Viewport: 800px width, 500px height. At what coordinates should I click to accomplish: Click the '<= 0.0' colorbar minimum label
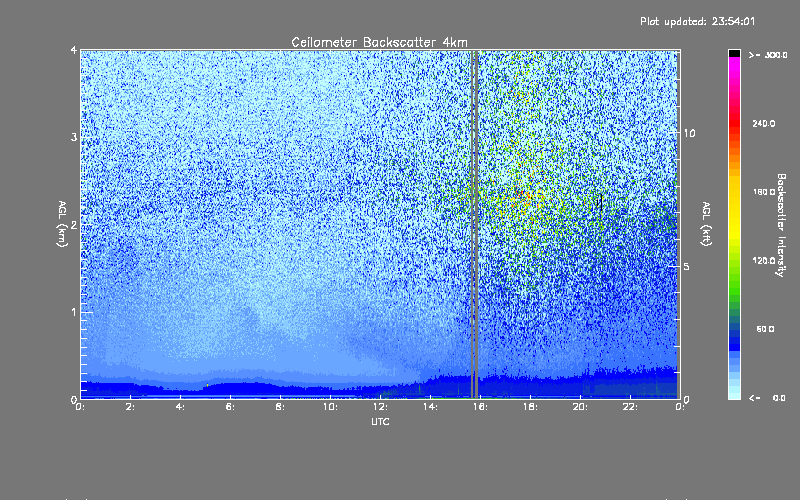pyautogui.click(x=767, y=398)
